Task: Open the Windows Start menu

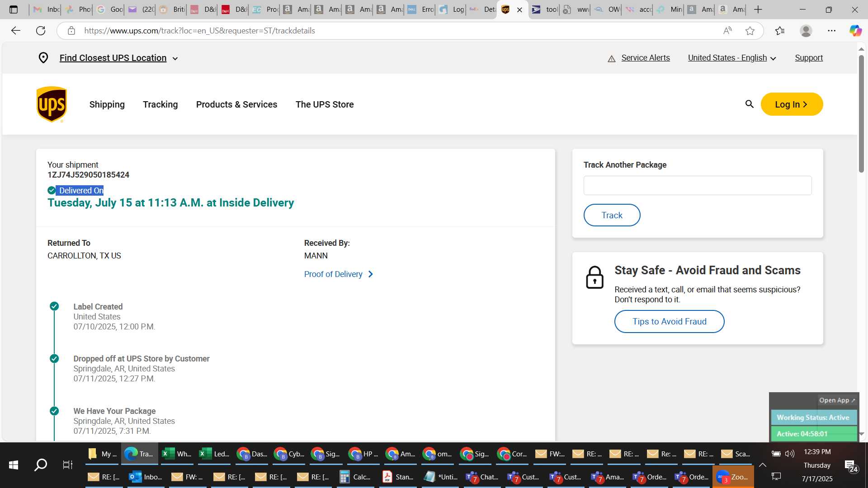Action: 14,465
